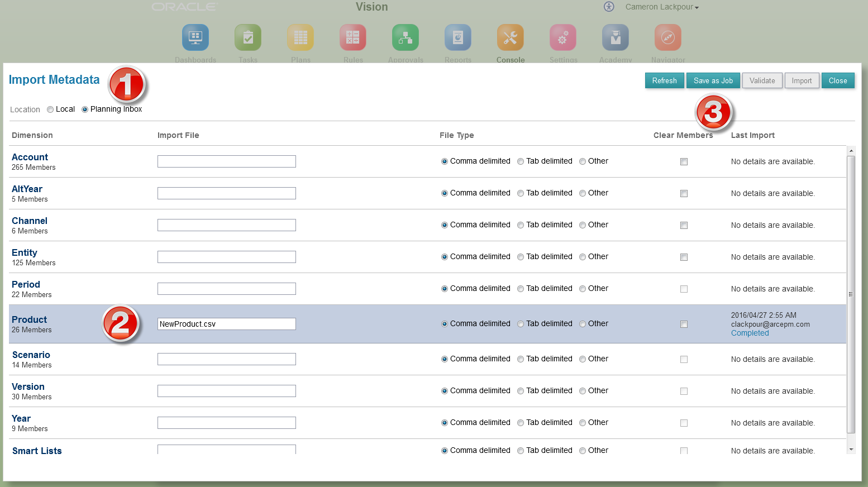Image resolution: width=868 pixels, height=487 pixels.
Task: Choose Comma delimited for Entity
Action: point(445,257)
